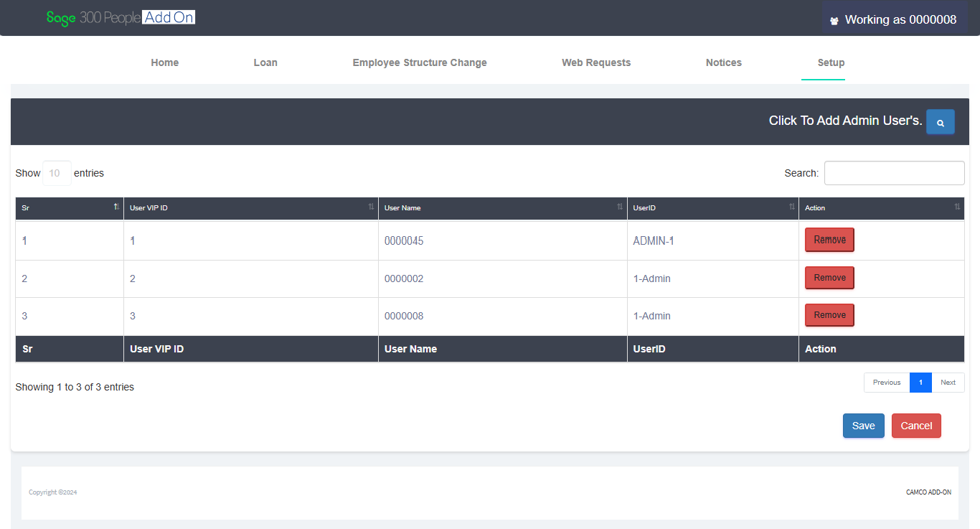Go to the Next page of entries
This screenshot has height=529, width=980.
(948, 383)
